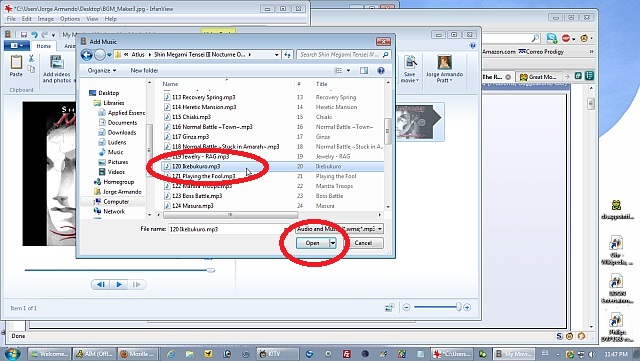The image size is (640, 361).
Task: Select Desktop in the navigation tree
Action: coord(104,93)
